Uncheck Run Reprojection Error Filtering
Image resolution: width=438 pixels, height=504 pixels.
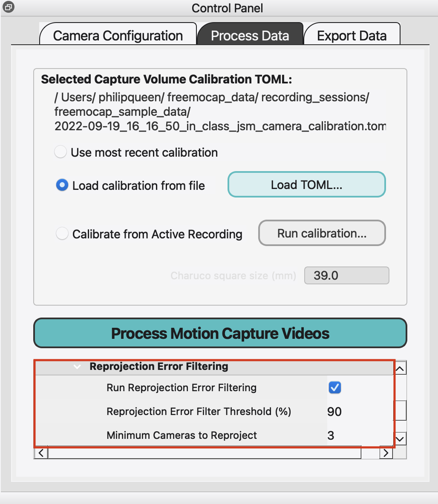tap(335, 387)
